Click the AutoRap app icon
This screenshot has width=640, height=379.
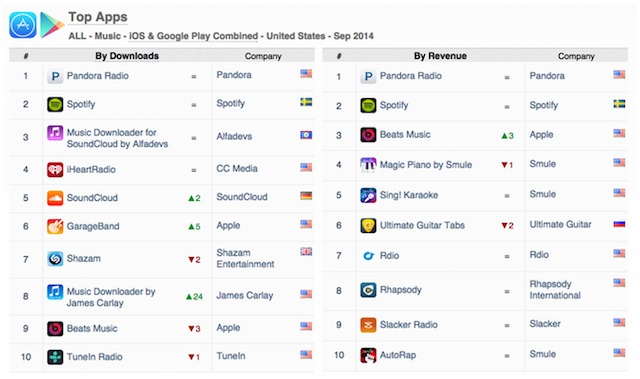tap(368, 355)
